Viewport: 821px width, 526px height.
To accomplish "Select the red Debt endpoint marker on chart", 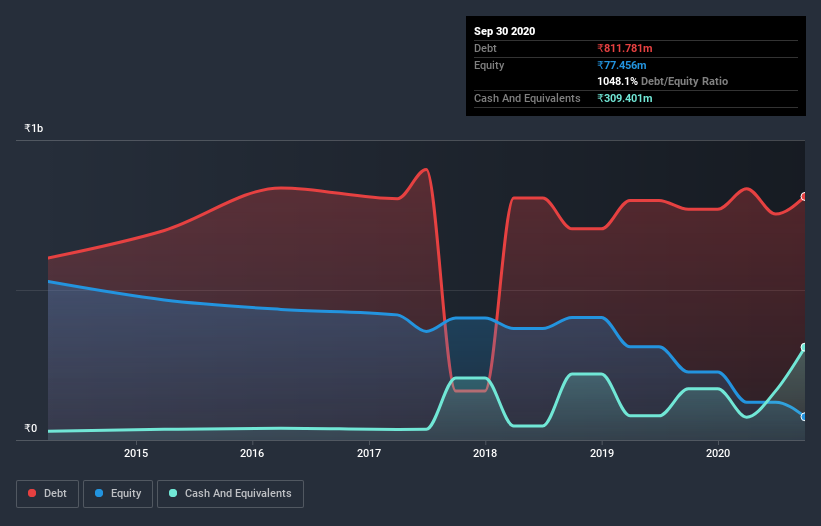I will (x=804, y=197).
